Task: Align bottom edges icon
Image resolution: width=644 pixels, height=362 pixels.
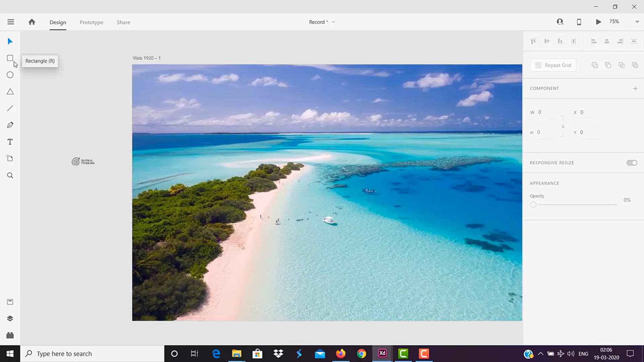Action: pyautogui.click(x=560, y=41)
